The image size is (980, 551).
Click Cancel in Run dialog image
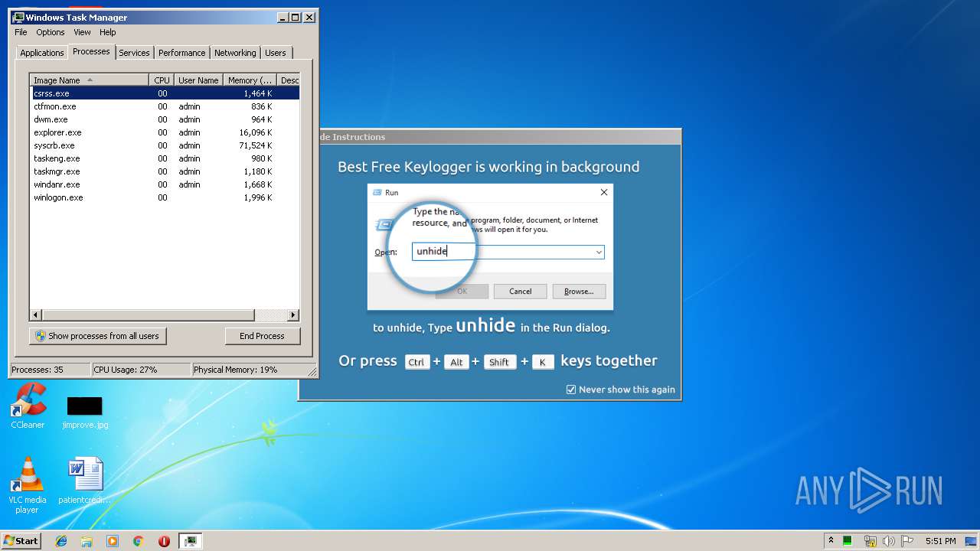click(521, 292)
